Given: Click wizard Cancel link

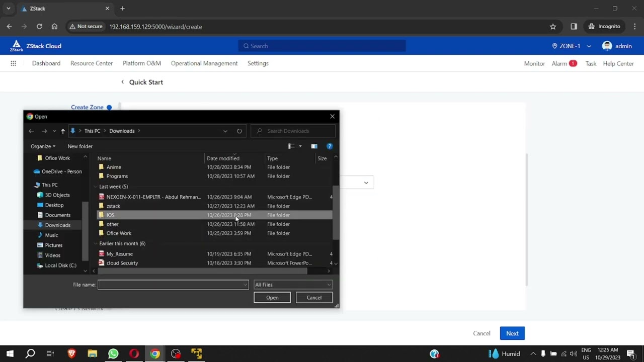Looking at the screenshot, I should tap(481, 333).
